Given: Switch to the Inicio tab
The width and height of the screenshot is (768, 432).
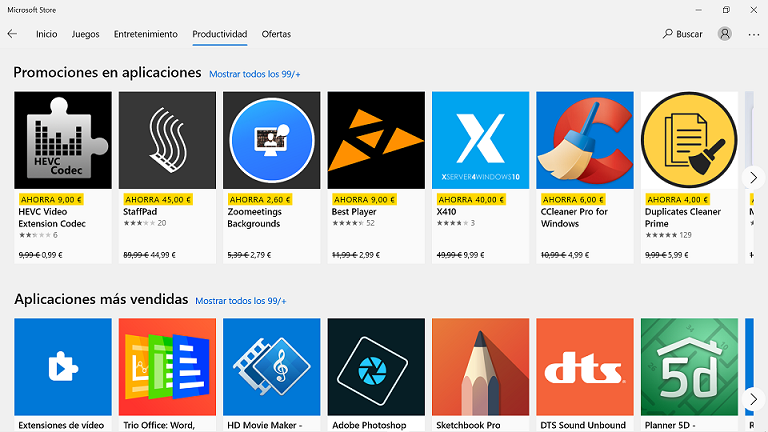Looking at the screenshot, I should [47, 34].
